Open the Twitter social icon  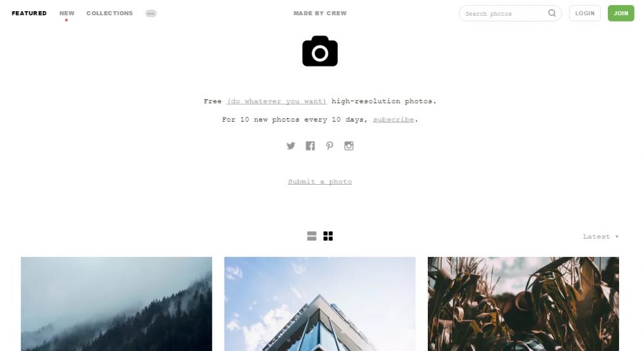click(290, 146)
